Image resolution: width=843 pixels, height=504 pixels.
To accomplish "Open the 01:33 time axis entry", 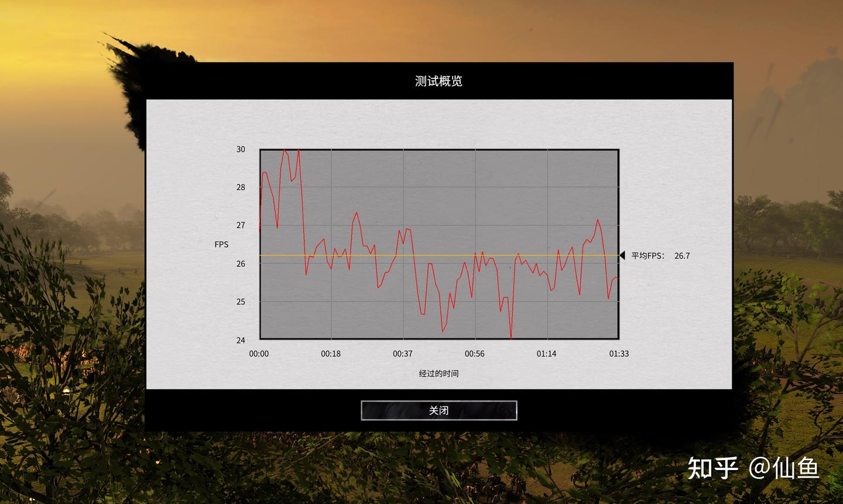I will 619,354.
